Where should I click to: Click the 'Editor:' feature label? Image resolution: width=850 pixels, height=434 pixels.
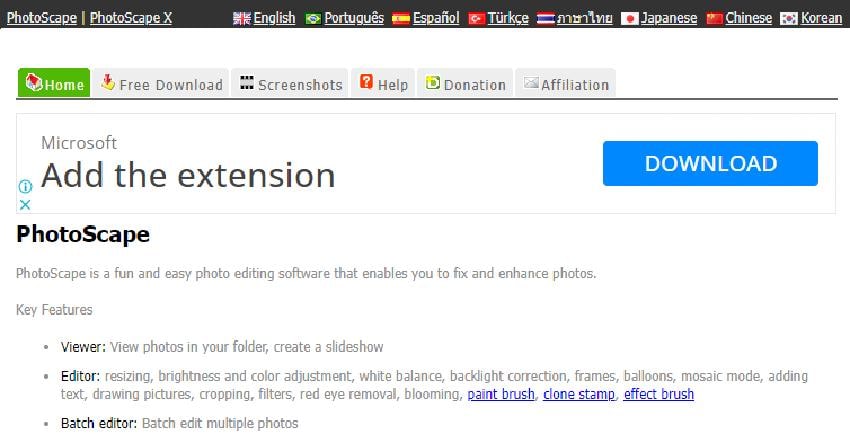[80, 376]
